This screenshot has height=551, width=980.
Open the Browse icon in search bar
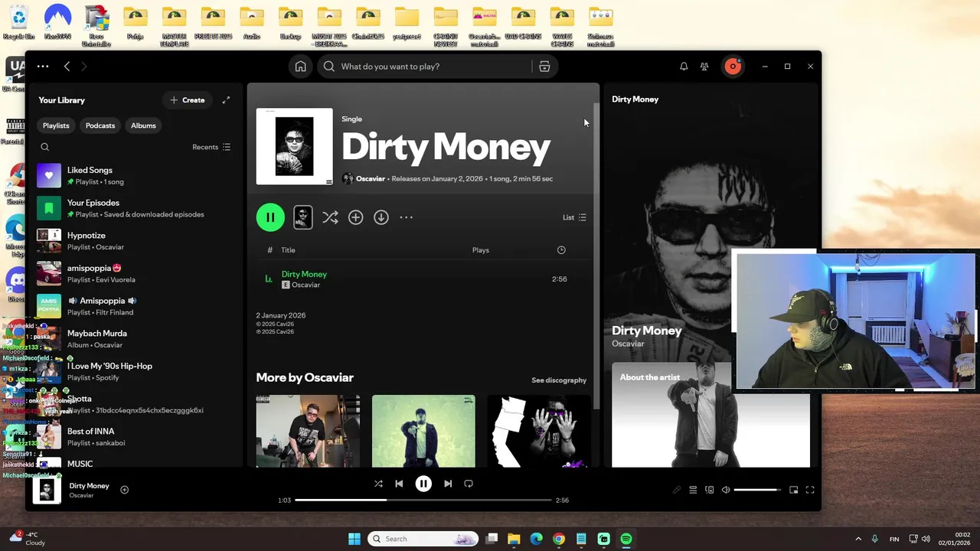coord(544,67)
